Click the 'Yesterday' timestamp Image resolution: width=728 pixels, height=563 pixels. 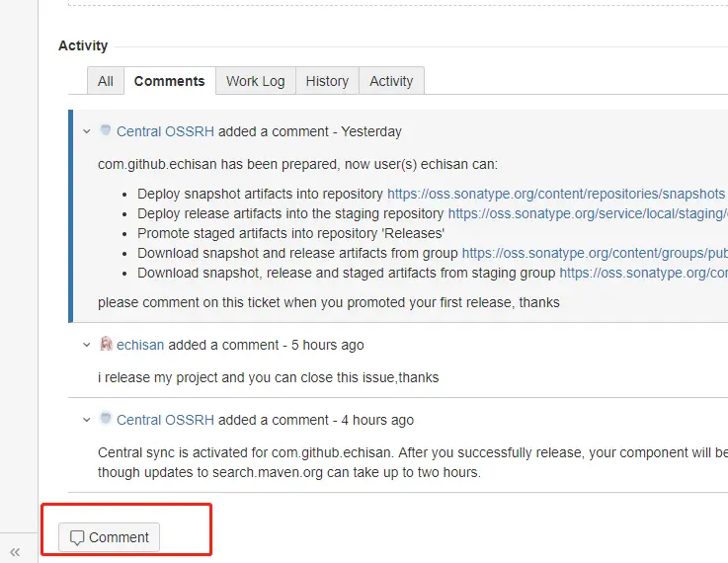click(371, 131)
